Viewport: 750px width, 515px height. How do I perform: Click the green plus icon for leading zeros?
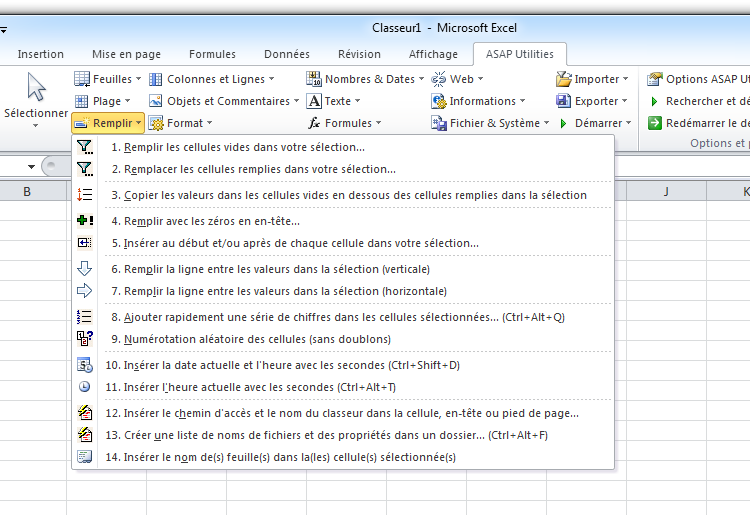pos(85,220)
